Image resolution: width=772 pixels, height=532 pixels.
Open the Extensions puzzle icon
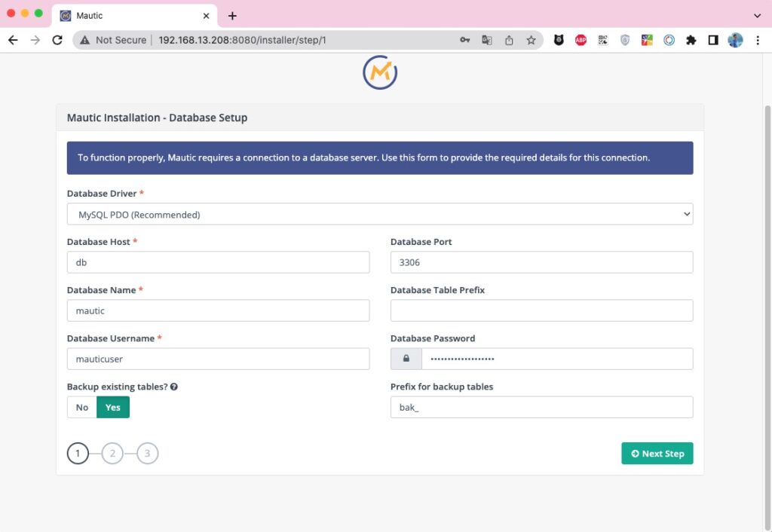tap(691, 41)
